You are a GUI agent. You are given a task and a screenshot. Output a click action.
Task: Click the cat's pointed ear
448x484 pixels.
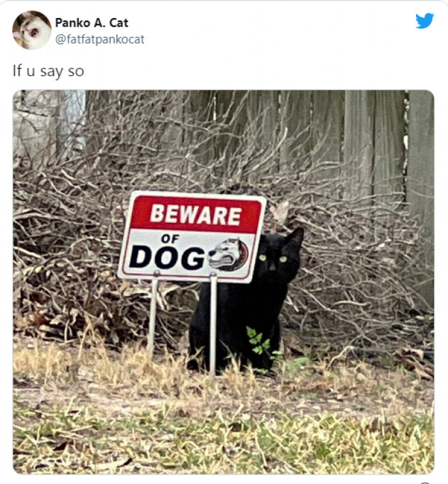pos(296,237)
